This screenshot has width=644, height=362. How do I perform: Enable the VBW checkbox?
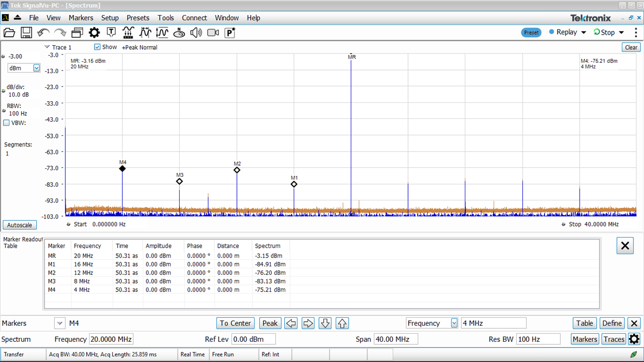[7, 122]
